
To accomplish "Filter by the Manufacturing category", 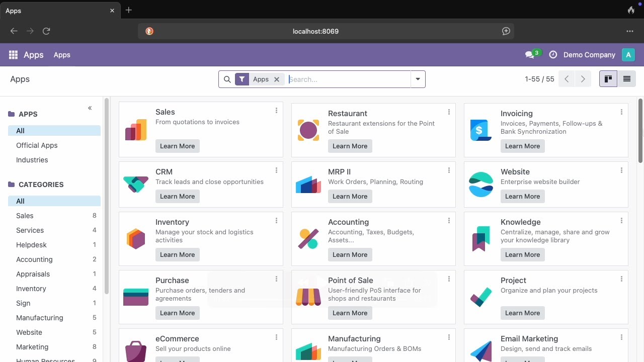I will [x=54, y=318].
